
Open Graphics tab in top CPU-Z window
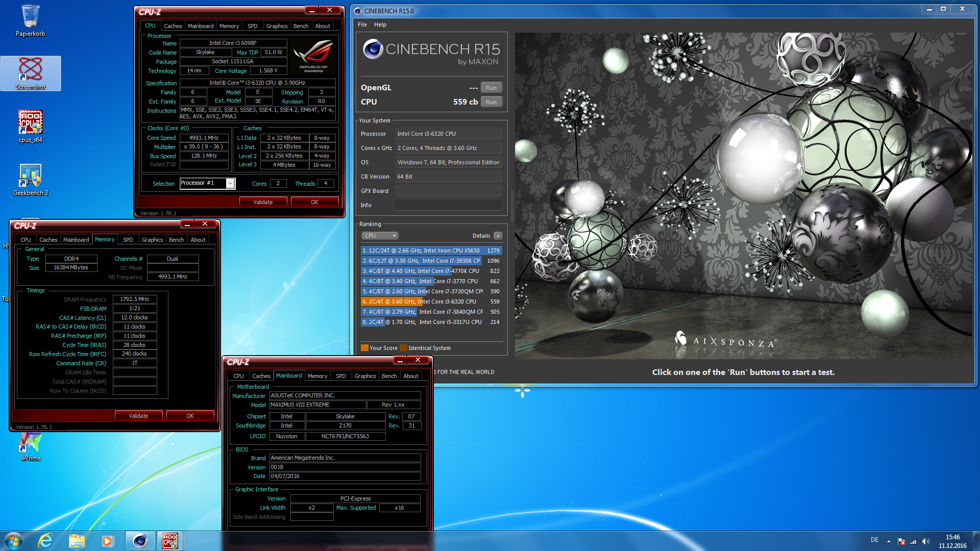click(x=277, y=26)
